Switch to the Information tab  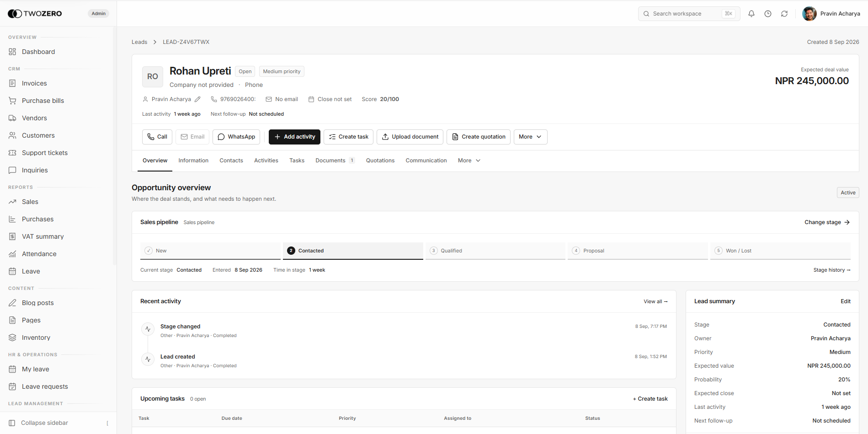193,161
